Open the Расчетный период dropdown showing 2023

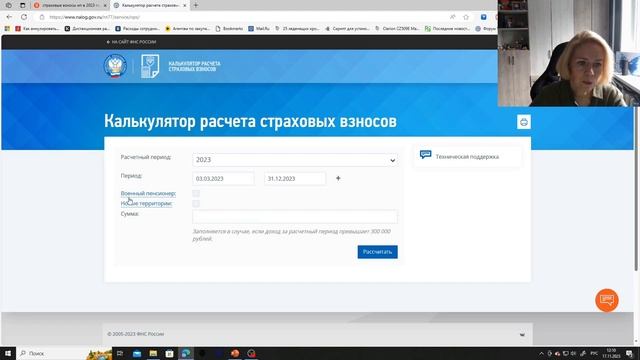pos(295,160)
